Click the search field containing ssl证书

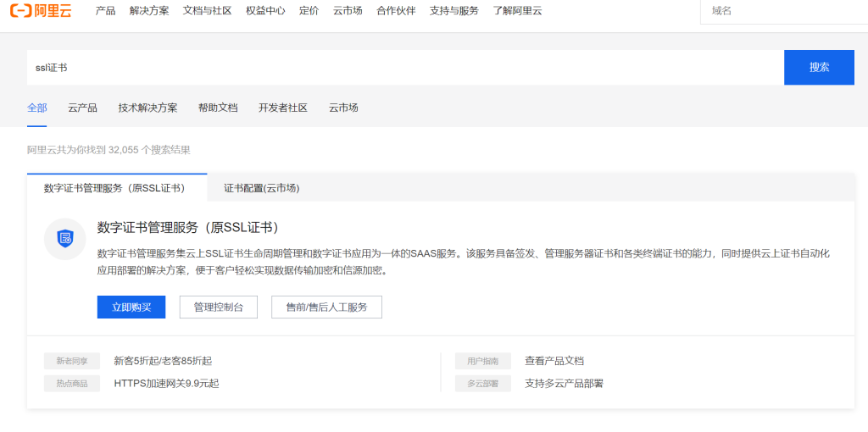(x=405, y=68)
